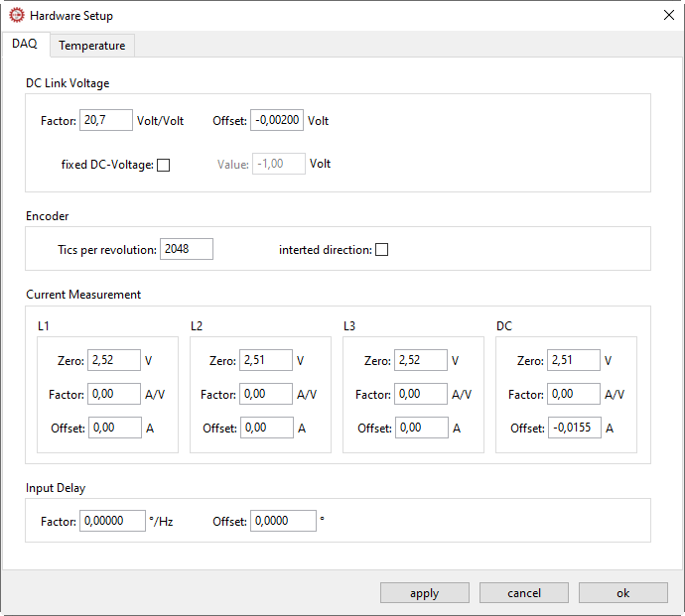Confirm settings with the ok button

coord(623,593)
